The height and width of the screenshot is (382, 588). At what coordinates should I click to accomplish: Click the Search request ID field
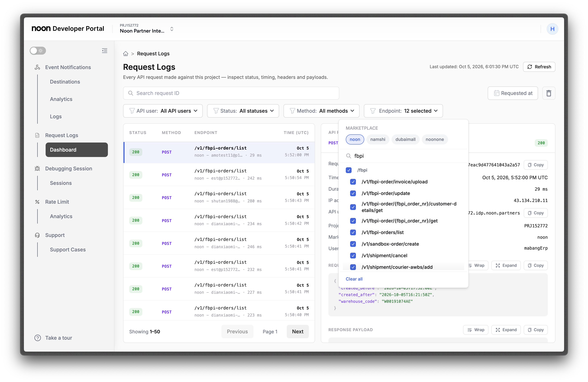coord(231,93)
